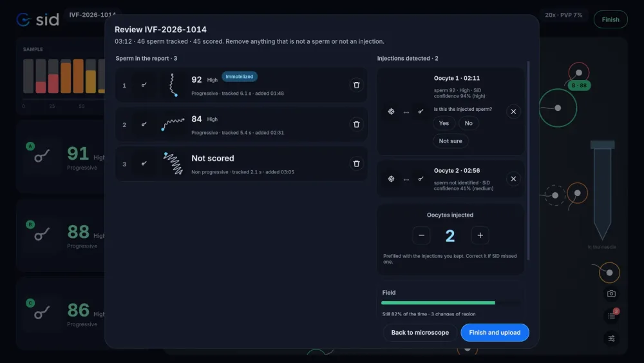The width and height of the screenshot is (644, 363).
Task: Decrease the oocytes injected count
Action: [421, 235]
